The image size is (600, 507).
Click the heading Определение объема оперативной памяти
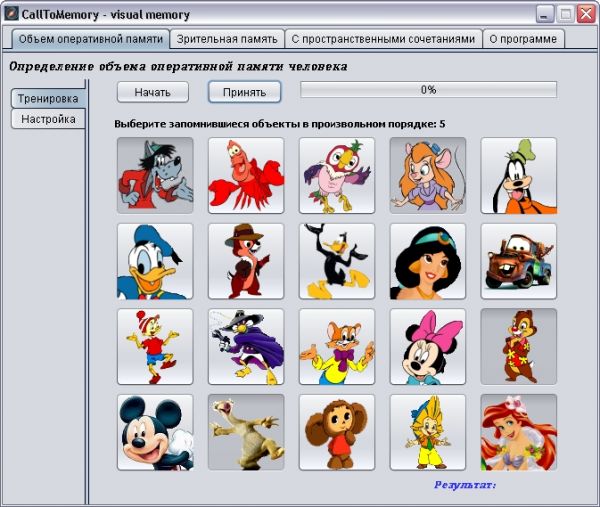(178, 67)
